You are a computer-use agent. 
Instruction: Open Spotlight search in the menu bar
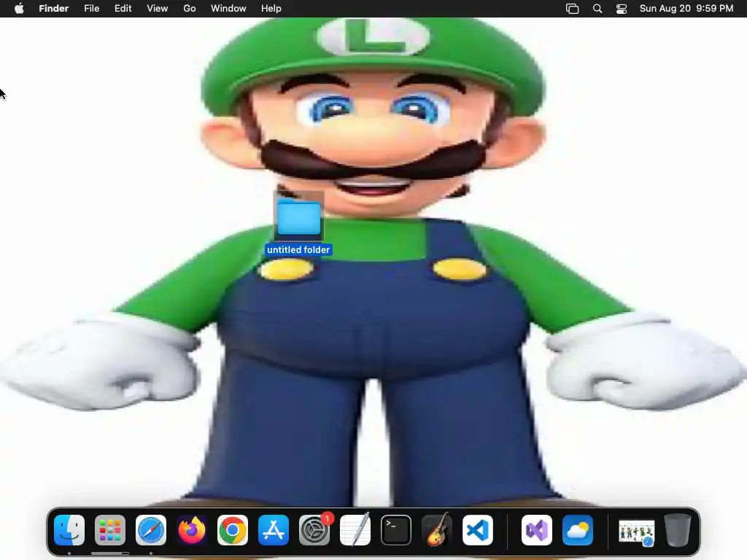coord(597,9)
